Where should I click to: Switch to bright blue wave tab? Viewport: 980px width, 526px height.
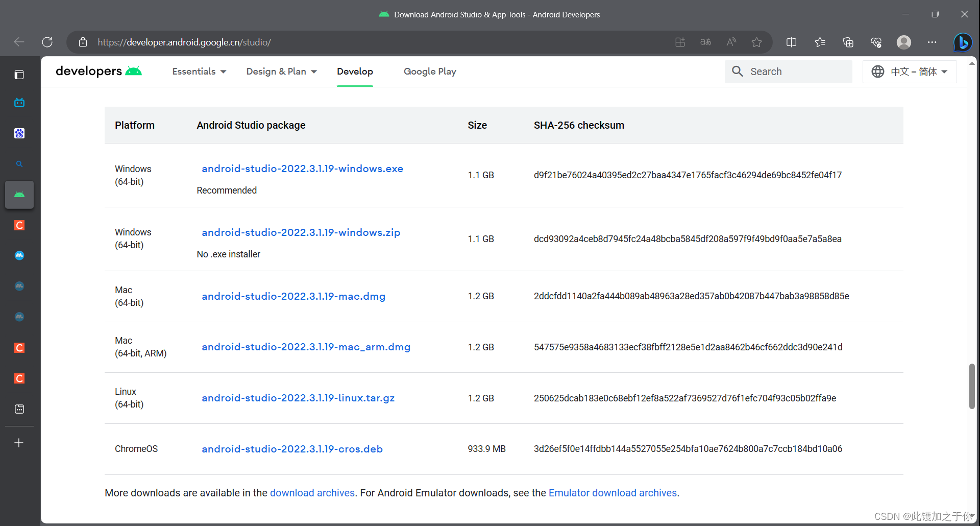19,256
